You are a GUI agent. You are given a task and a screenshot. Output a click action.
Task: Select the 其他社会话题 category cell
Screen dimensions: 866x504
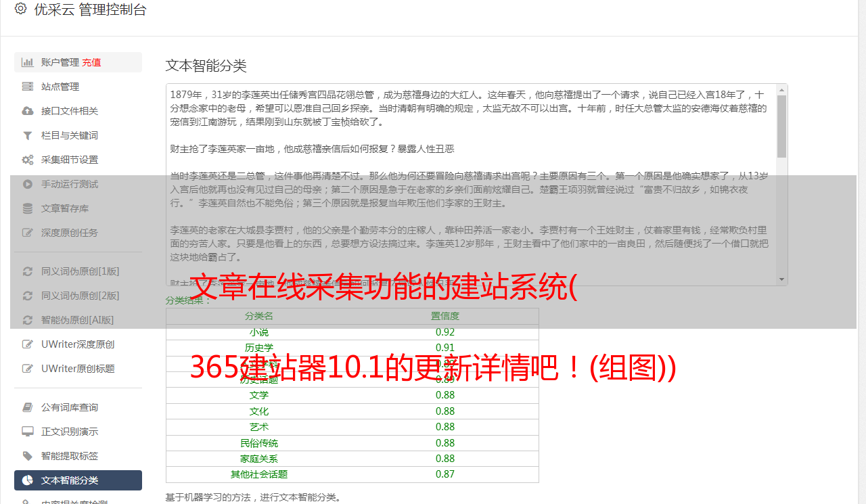[259, 474]
